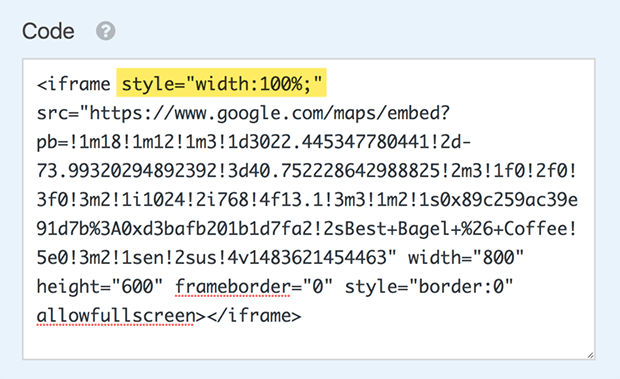Click the src="https://www.google.com/maps/embed? URL text
620x379 pixels.
tap(243, 114)
